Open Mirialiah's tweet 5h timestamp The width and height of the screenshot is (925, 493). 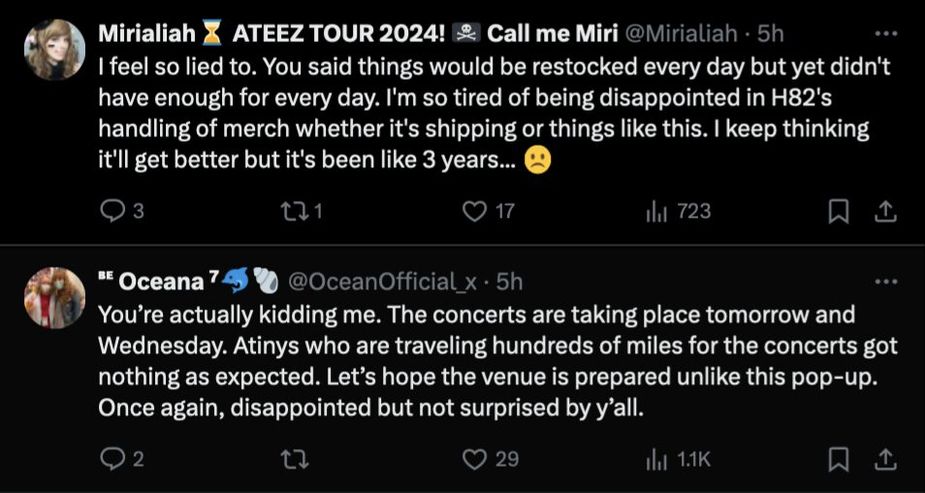coord(770,33)
